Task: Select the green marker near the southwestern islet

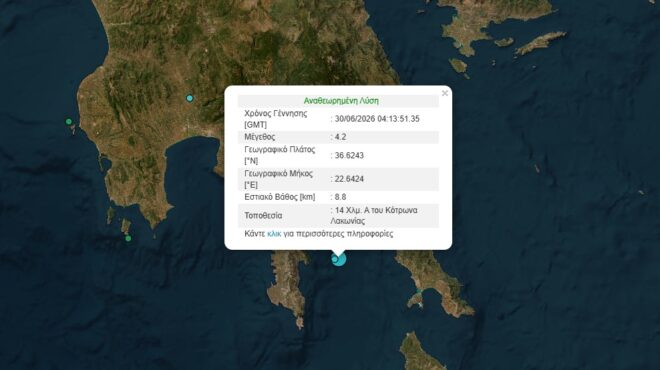Action: [x=128, y=238]
